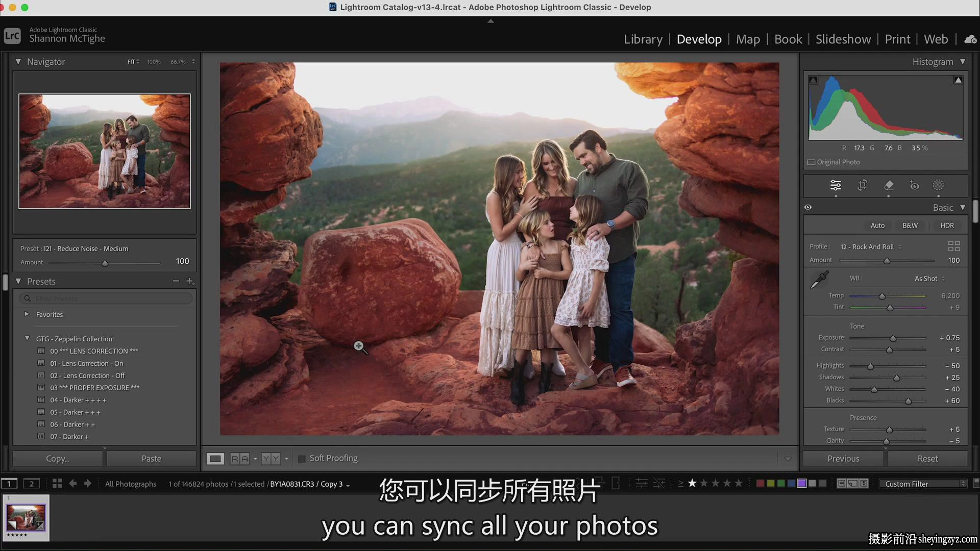Click the cloud sync status icon
This screenshot has width=980, height=551.
pyautogui.click(x=970, y=39)
